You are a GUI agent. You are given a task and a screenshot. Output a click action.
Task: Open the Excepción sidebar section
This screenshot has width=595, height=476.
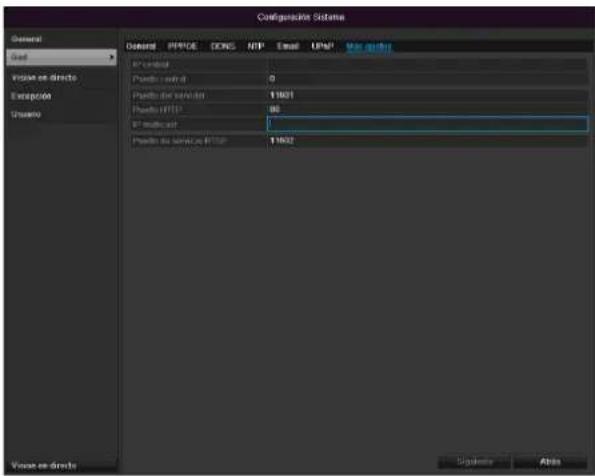[x=31, y=96]
